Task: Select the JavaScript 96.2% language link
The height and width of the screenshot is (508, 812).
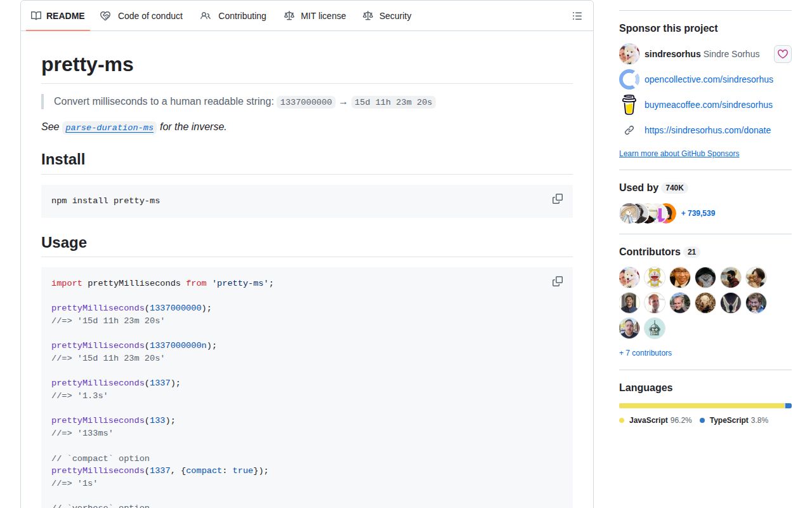Action: 656,420
